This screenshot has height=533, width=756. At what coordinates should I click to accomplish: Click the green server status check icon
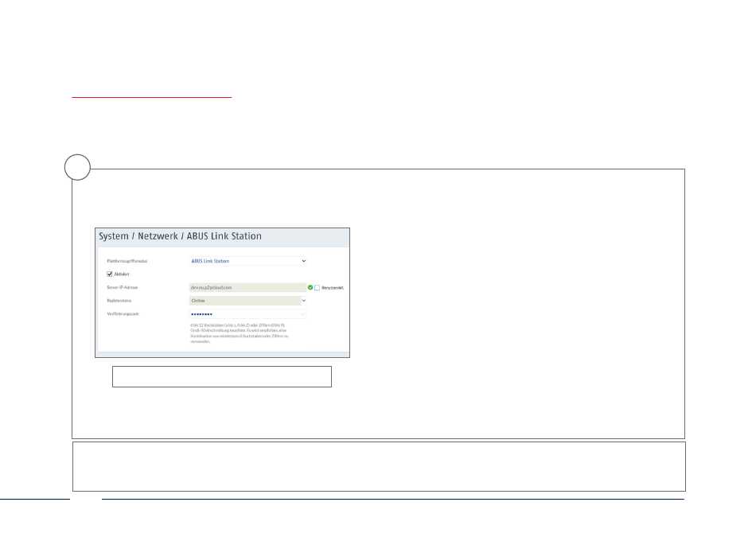pos(310,288)
